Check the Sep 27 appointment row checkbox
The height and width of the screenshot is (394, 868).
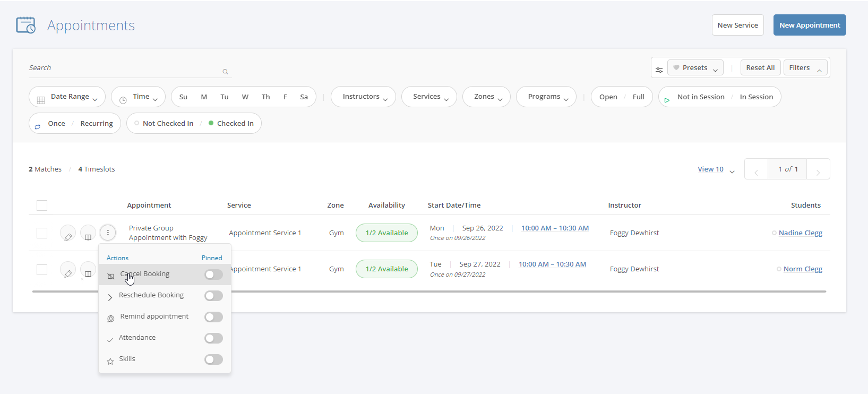click(42, 270)
